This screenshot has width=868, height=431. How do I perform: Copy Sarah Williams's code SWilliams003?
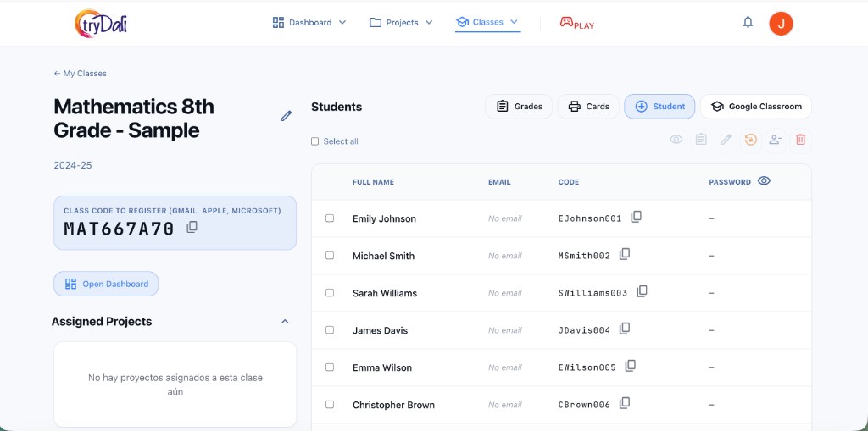coord(642,292)
